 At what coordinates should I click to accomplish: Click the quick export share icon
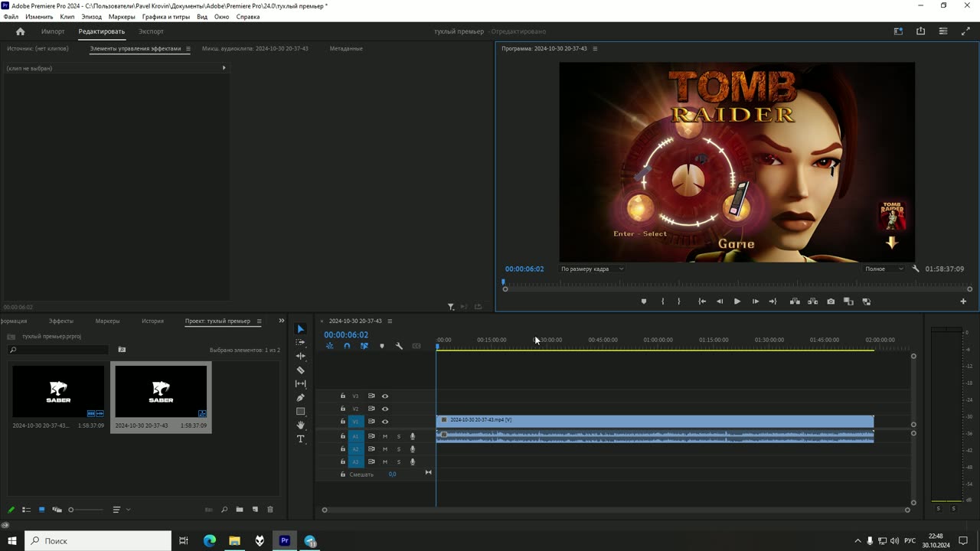(920, 31)
